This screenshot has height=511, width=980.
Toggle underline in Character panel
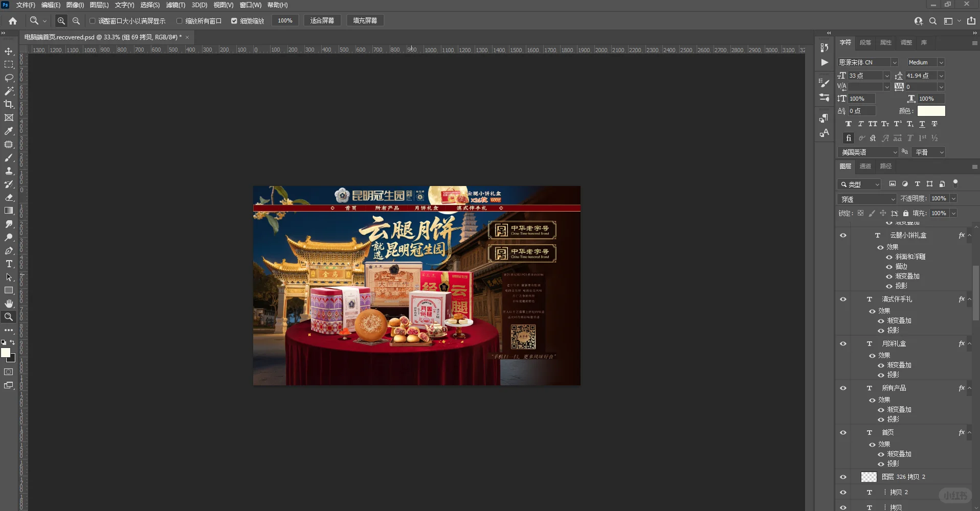(922, 124)
